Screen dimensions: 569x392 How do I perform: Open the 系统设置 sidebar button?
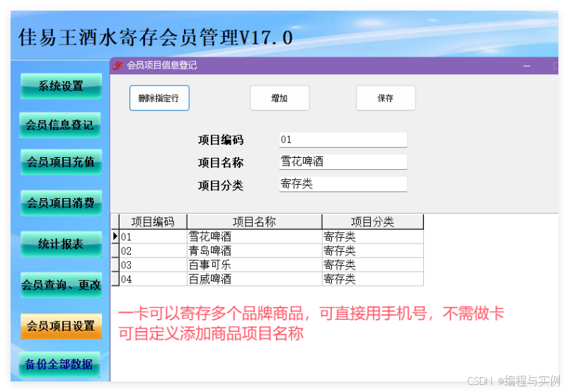tap(61, 86)
